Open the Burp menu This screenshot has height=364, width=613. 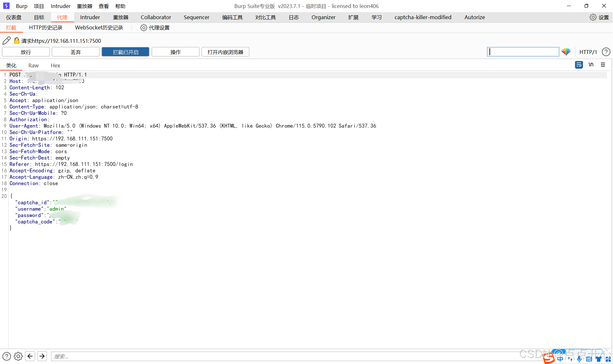pos(22,6)
